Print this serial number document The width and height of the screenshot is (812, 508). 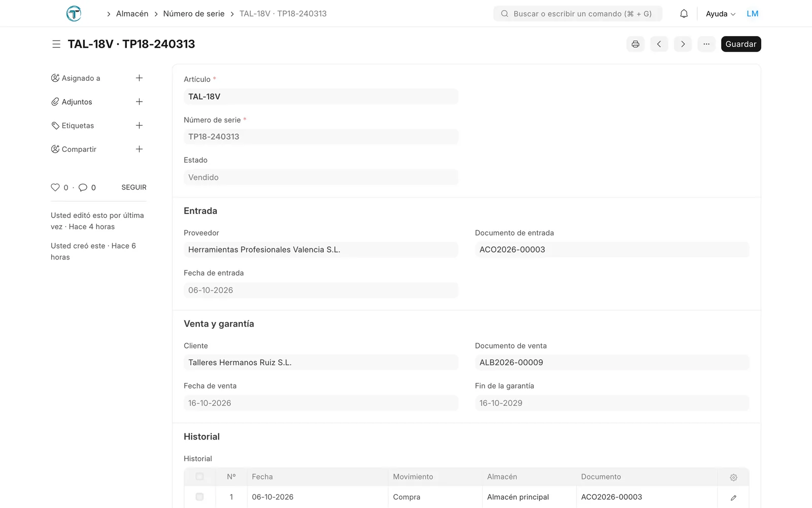tap(635, 44)
